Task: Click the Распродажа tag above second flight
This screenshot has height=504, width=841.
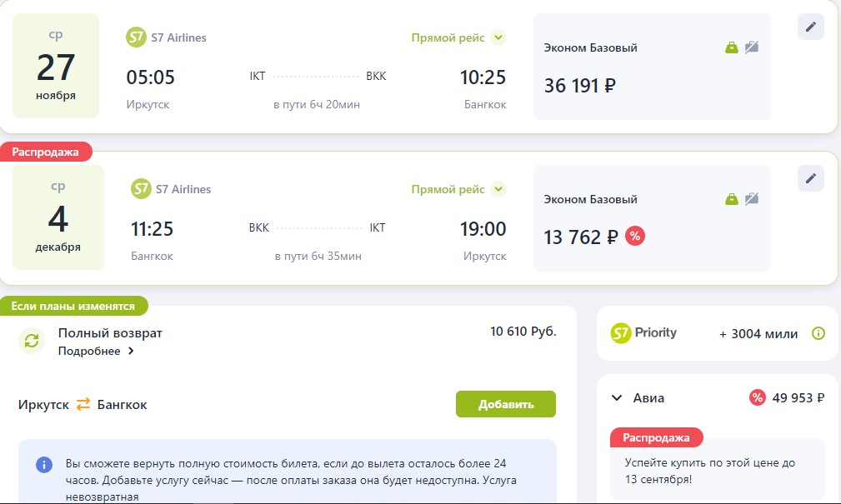Action: coord(46,152)
